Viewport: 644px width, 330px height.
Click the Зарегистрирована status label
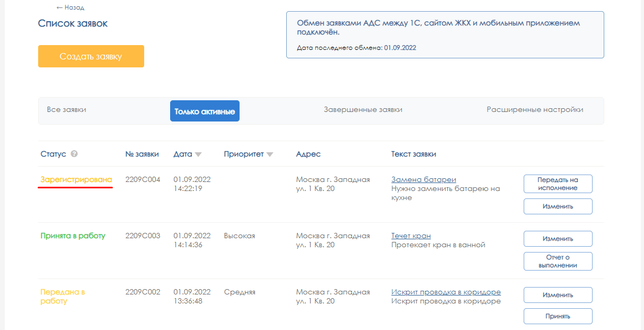pos(76,180)
